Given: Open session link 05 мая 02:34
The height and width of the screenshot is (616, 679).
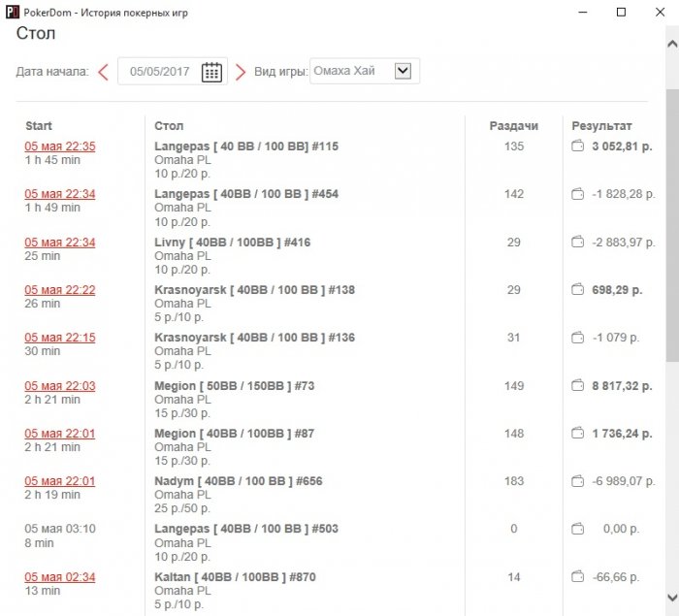Looking at the screenshot, I should (60, 577).
